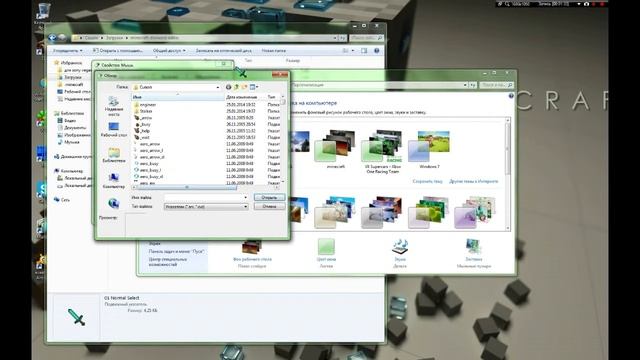This screenshot has width=640, height=360.
Task: Sort files by the Имя column
Action: pos(178,97)
